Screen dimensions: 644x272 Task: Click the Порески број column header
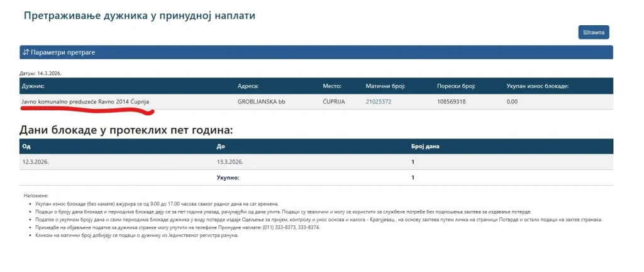pos(456,86)
